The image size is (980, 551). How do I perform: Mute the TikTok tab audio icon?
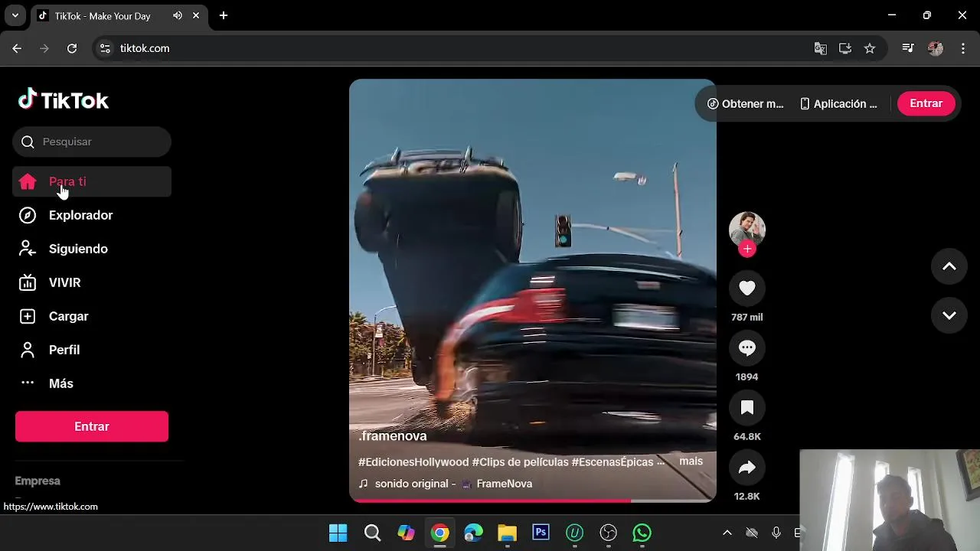[x=178, y=15]
